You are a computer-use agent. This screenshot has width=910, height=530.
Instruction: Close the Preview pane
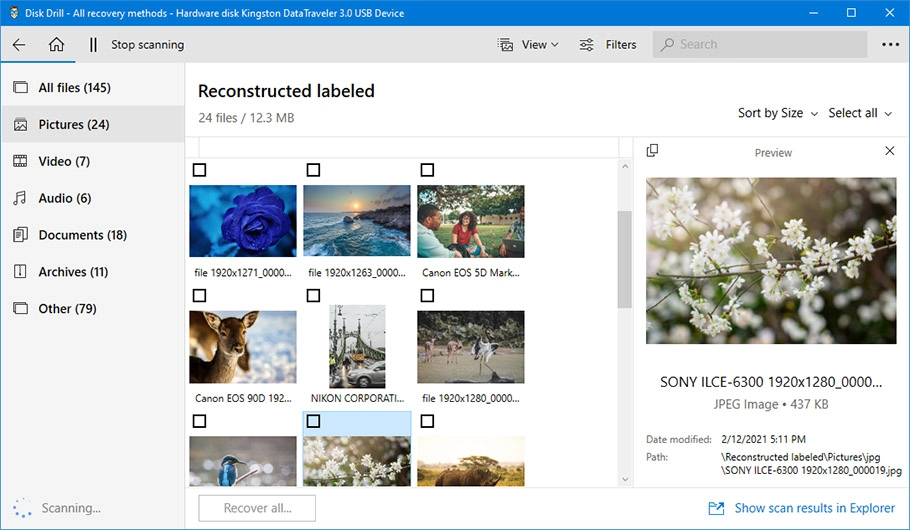click(890, 151)
